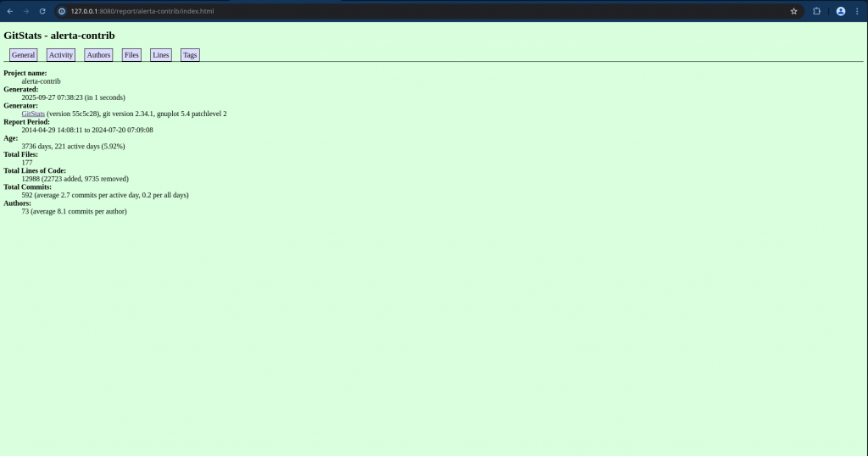The image size is (868, 456).
Task: Click the 'Project name:' label
Action: [25, 73]
